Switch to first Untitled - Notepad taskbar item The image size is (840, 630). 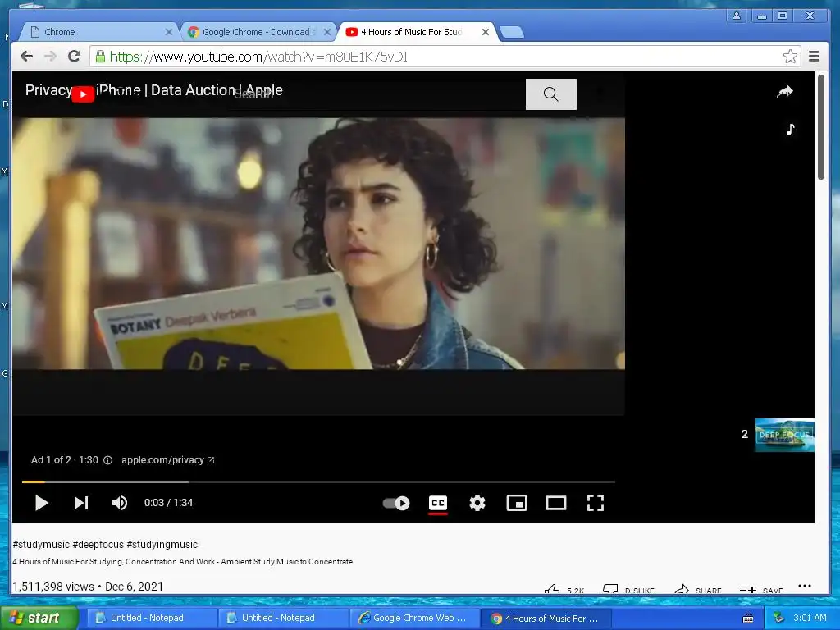click(152, 619)
